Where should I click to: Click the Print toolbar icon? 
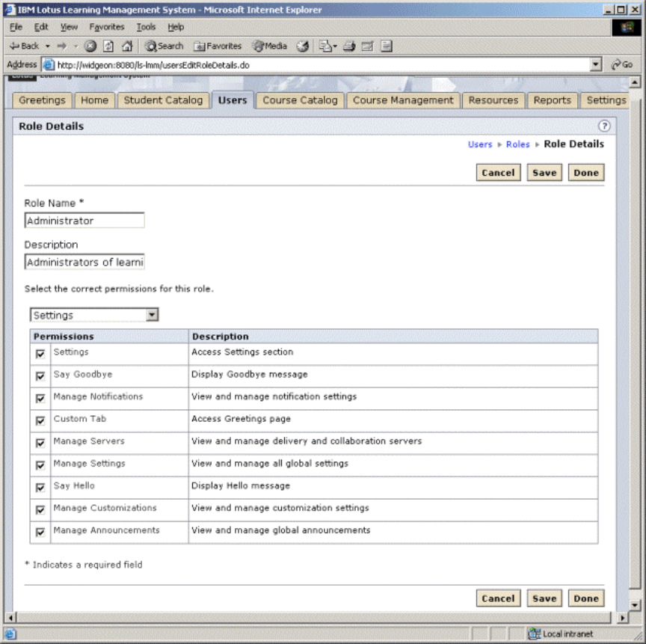[350, 46]
